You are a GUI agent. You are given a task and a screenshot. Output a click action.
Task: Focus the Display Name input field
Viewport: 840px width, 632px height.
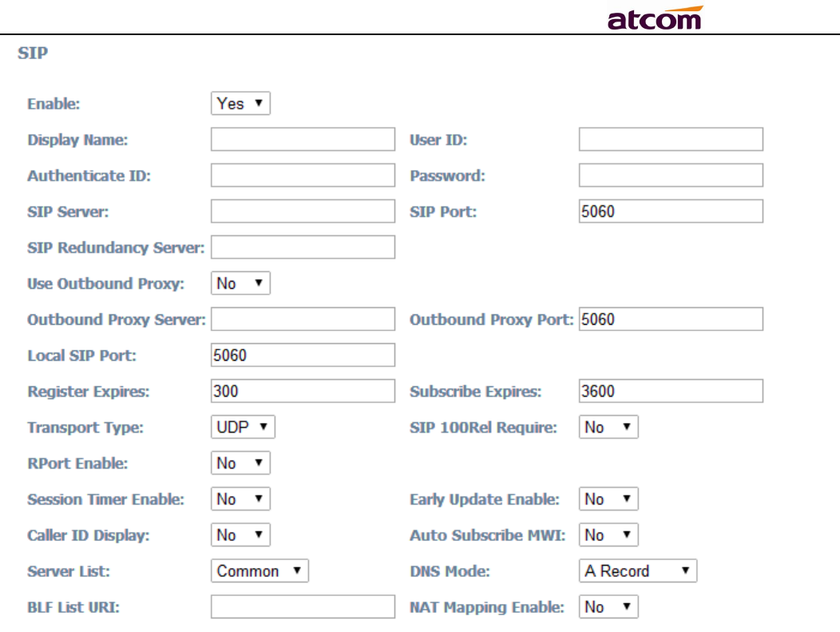303,140
